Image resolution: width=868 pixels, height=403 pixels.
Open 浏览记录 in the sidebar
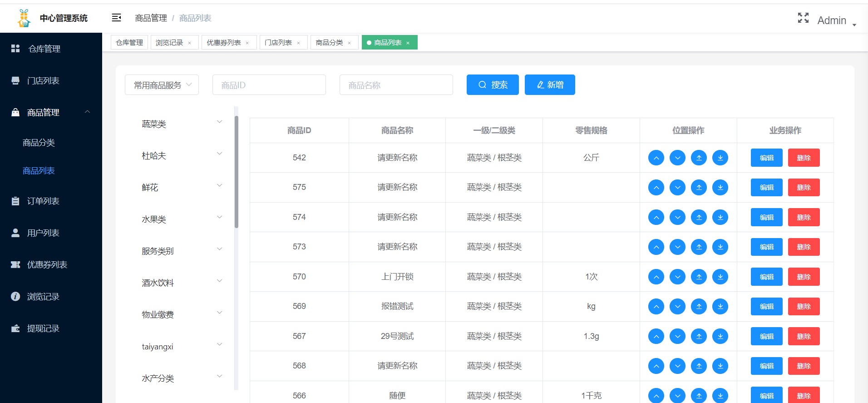click(51, 296)
